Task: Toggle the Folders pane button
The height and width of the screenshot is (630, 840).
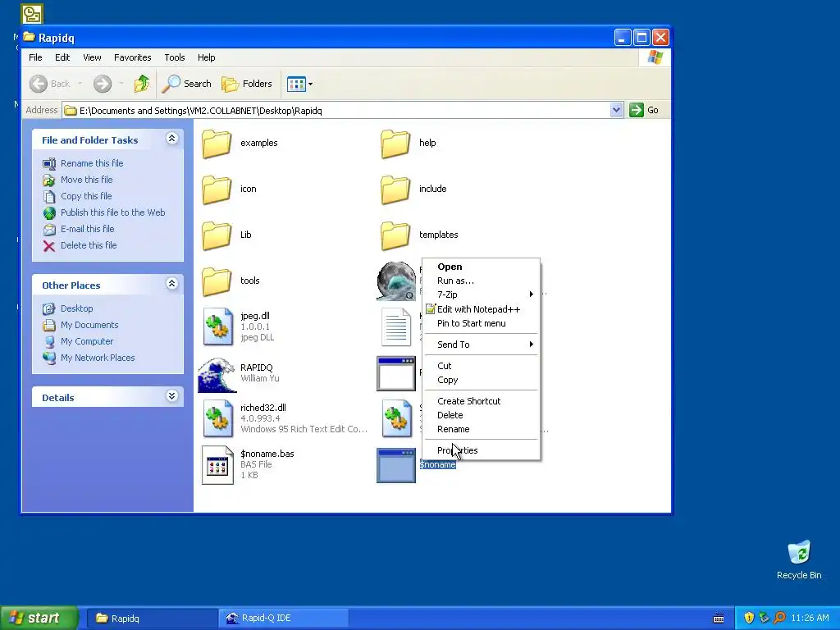Action: point(247,84)
